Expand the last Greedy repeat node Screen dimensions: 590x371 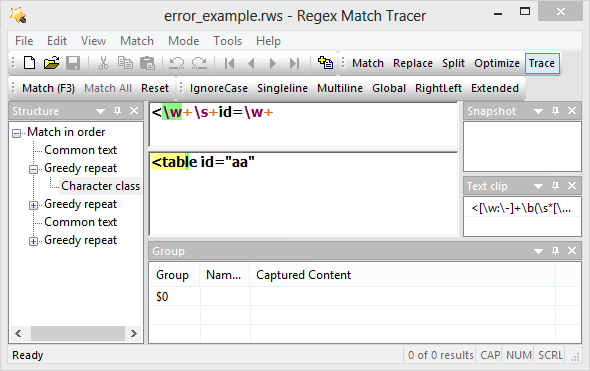click(x=33, y=241)
